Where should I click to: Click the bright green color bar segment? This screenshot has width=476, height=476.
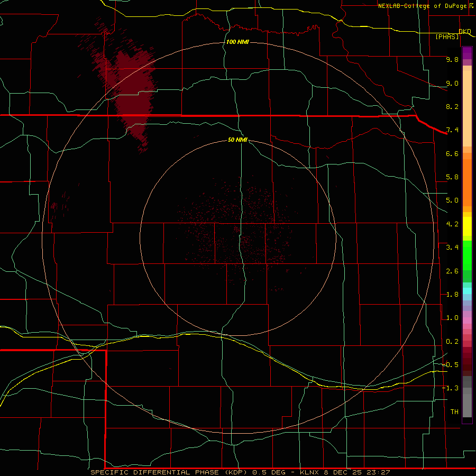pyautogui.click(x=467, y=255)
